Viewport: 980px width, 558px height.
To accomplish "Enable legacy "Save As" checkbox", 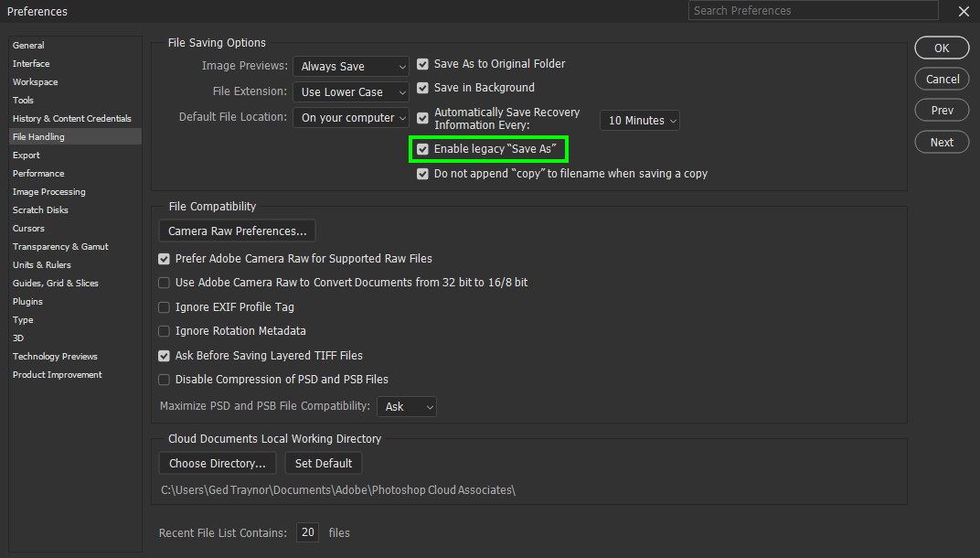I will (422, 148).
